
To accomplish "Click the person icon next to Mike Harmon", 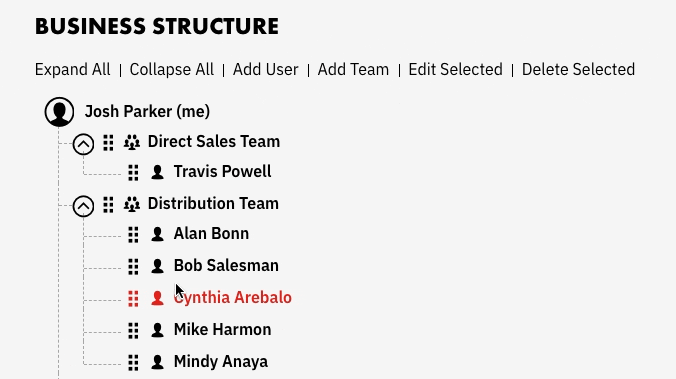I will point(157,330).
